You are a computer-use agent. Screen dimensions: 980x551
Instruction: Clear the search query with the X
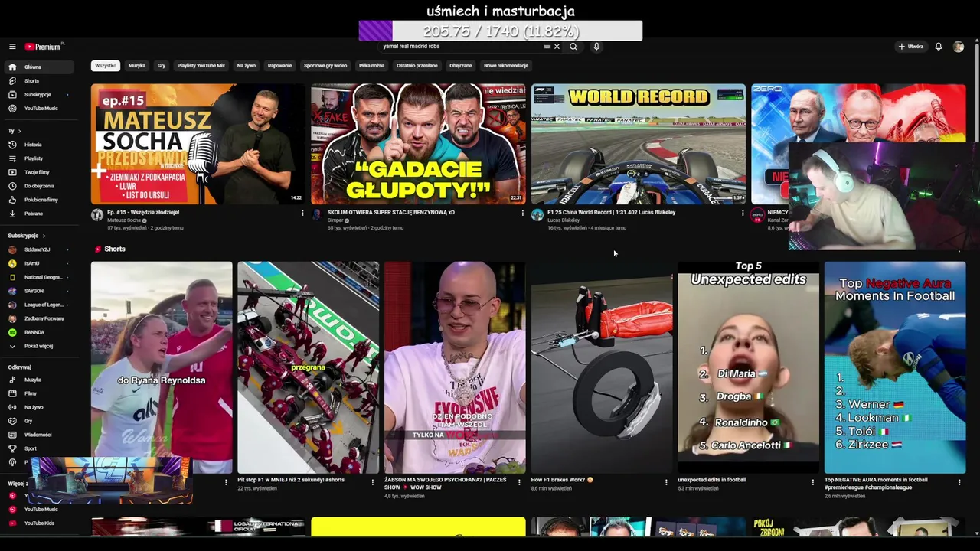coord(557,47)
